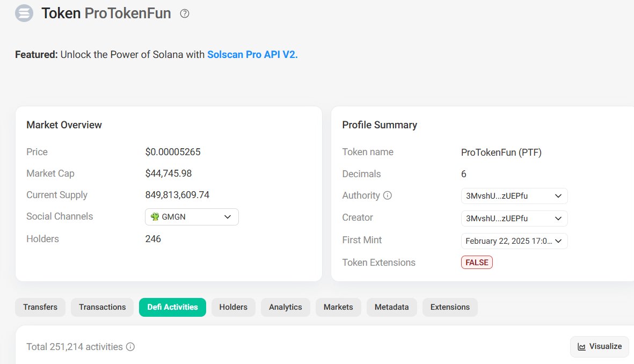
Task: Click the Solana token logo icon
Action: coord(24,13)
